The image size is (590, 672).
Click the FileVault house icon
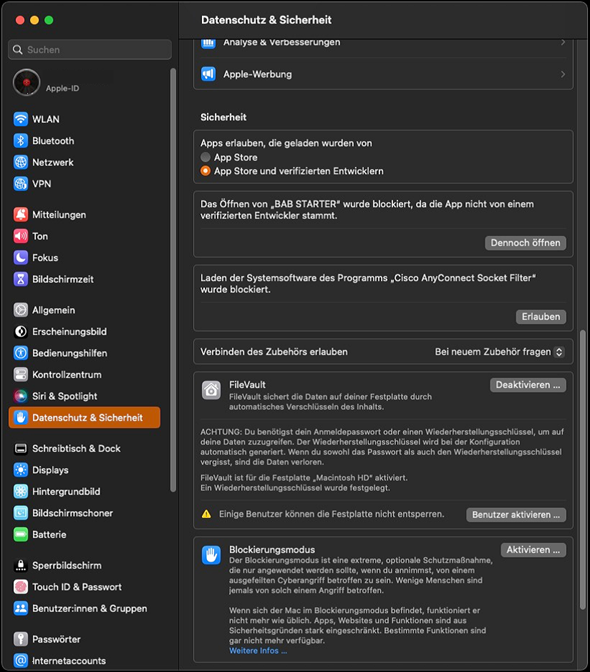tap(211, 390)
